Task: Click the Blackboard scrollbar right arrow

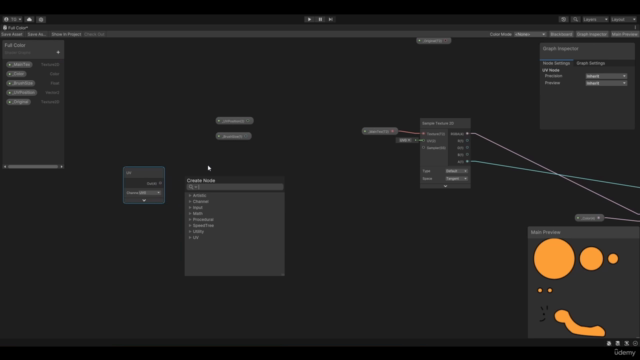Action: pyautogui.click(x=62, y=167)
